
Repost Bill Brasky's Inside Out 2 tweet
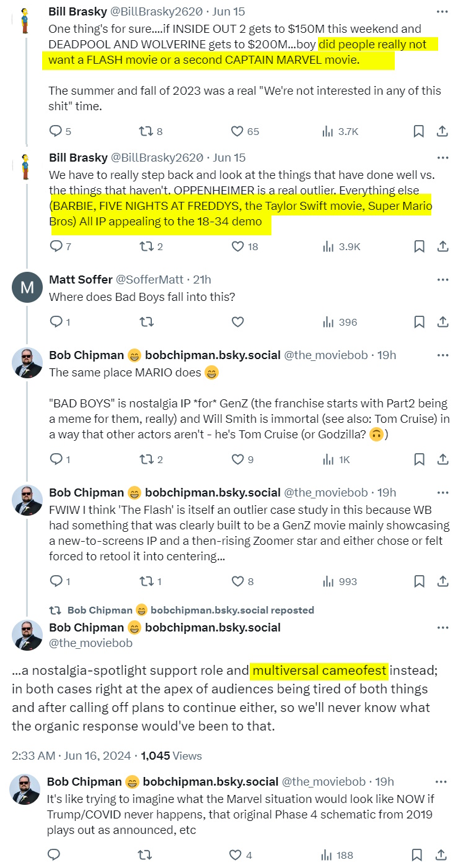point(146,131)
